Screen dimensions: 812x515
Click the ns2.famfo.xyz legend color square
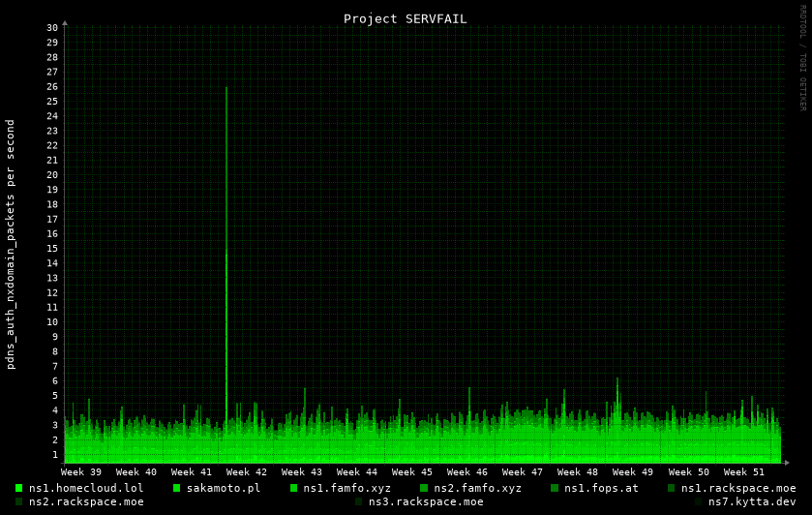424,488
